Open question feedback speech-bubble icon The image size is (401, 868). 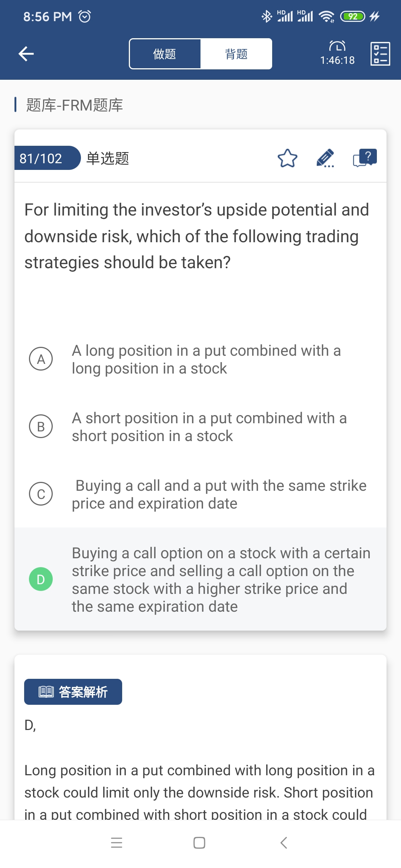[x=365, y=158]
